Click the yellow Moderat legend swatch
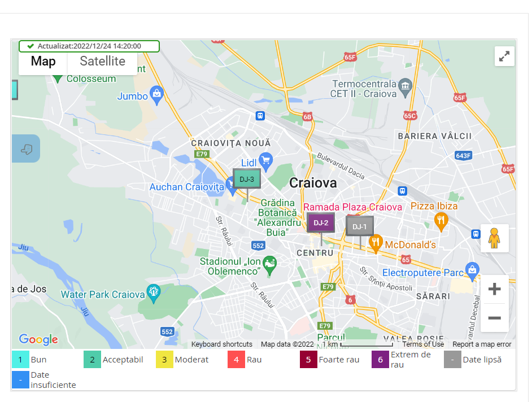The height and width of the screenshot is (402, 532). click(164, 360)
